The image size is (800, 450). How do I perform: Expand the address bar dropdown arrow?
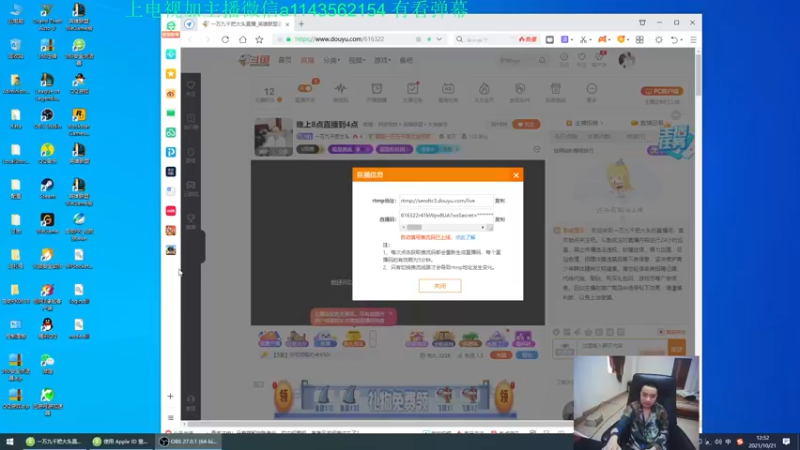click(x=439, y=39)
